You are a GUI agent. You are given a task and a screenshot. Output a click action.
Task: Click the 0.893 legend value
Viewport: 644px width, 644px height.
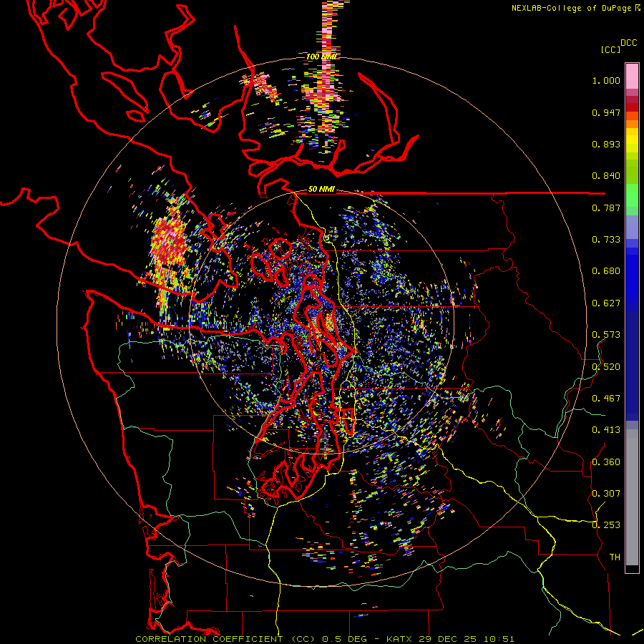[606, 144]
